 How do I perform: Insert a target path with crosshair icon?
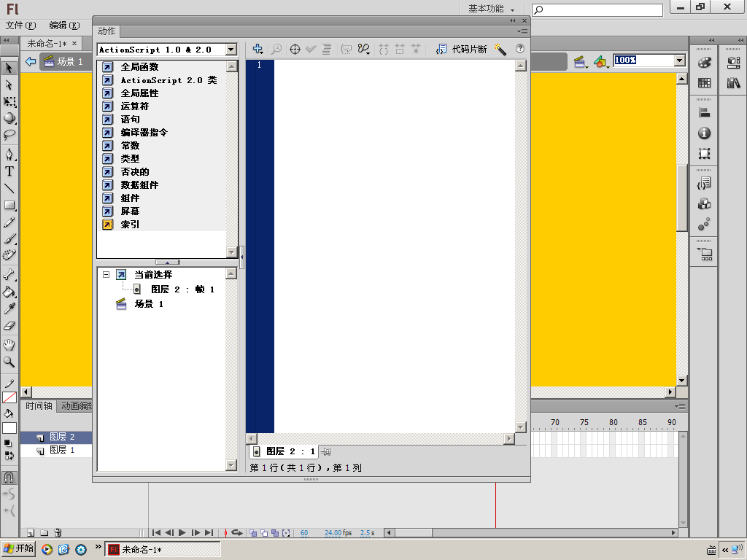pos(295,49)
